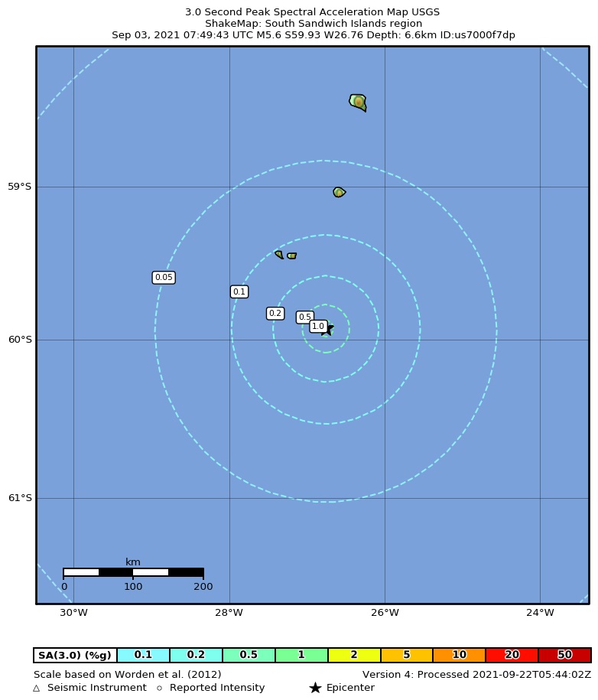Click the 0.1 contour label on map

click(x=239, y=291)
